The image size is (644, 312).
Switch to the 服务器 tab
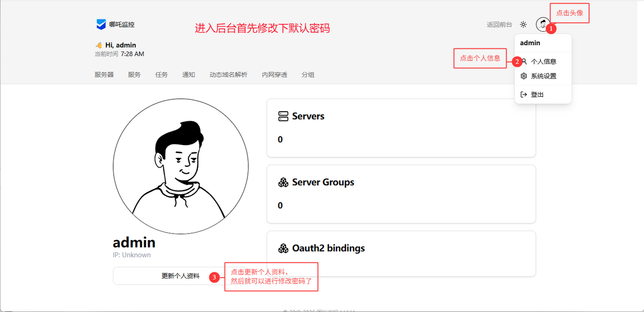[104, 75]
